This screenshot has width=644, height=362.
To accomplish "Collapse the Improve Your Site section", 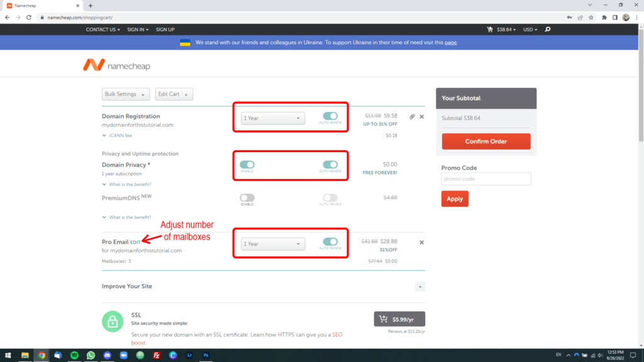I will (419, 287).
